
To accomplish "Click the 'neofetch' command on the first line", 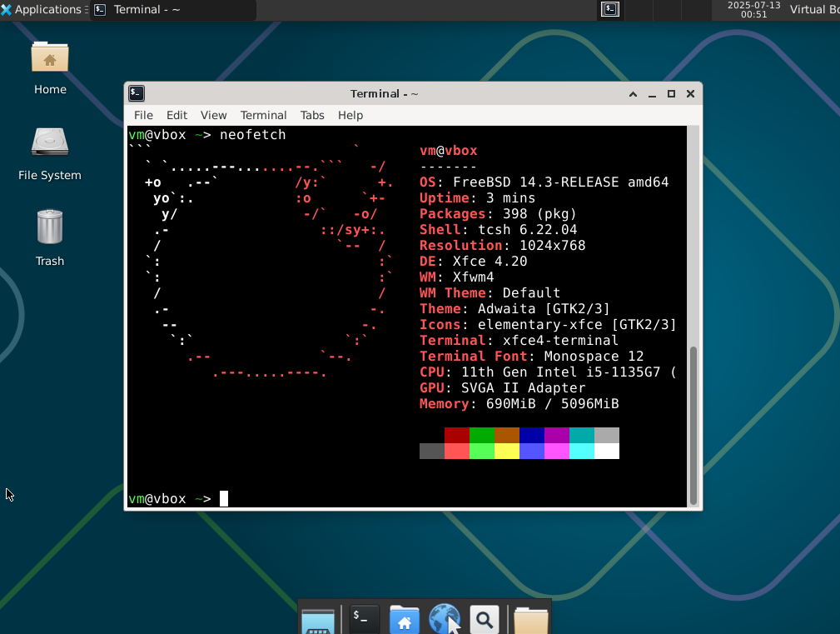I will (x=253, y=134).
